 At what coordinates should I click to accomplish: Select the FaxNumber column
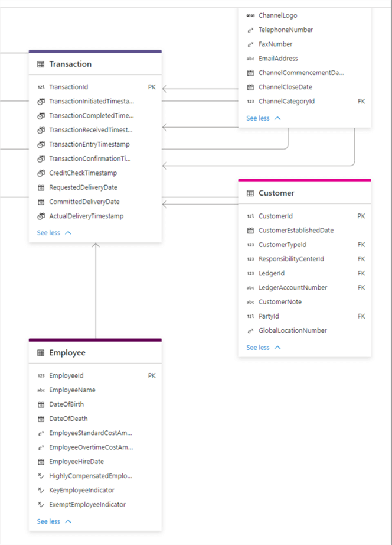pyautogui.click(x=305, y=44)
